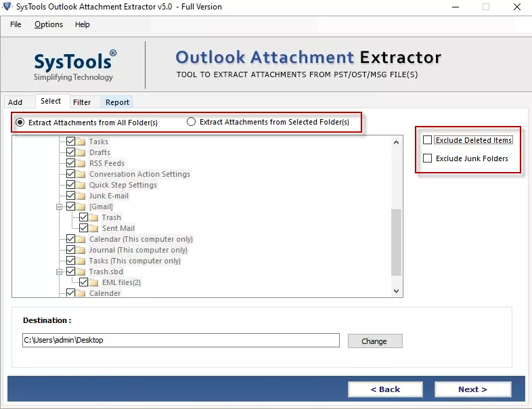The height and width of the screenshot is (409, 532).
Task: Open the Help menu
Action: (x=82, y=24)
